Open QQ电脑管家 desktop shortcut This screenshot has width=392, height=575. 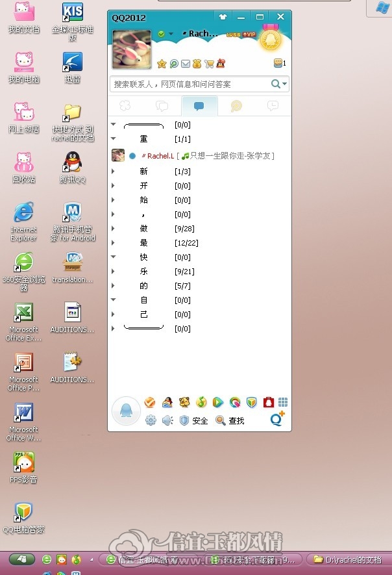pyautogui.click(x=23, y=517)
